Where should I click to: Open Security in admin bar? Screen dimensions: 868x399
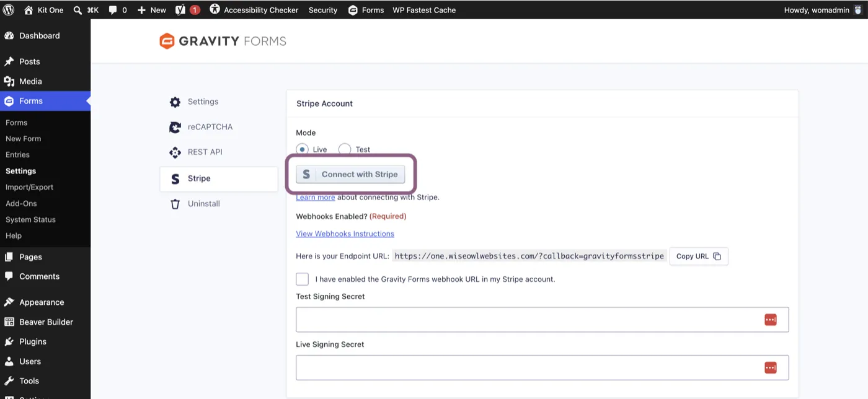point(323,10)
